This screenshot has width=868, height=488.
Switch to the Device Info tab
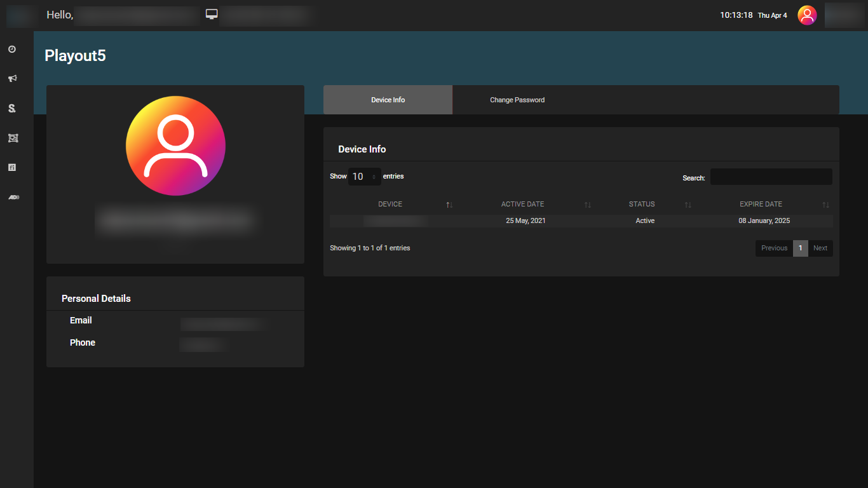tap(388, 100)
